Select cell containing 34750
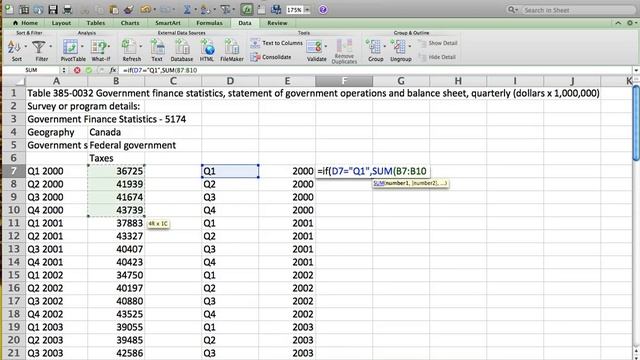Viewport: 640px width, 360px height. click(116, 275)
